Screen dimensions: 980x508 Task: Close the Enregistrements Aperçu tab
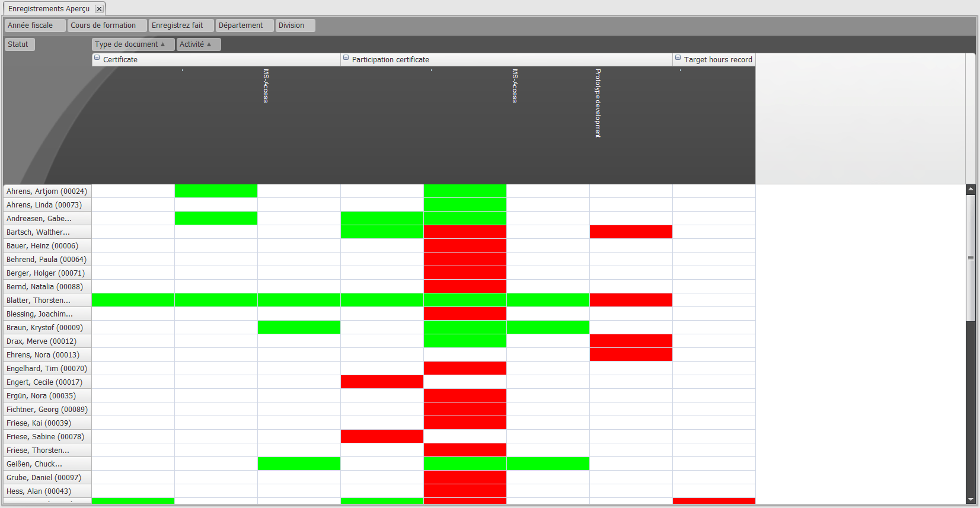[99, 9]
